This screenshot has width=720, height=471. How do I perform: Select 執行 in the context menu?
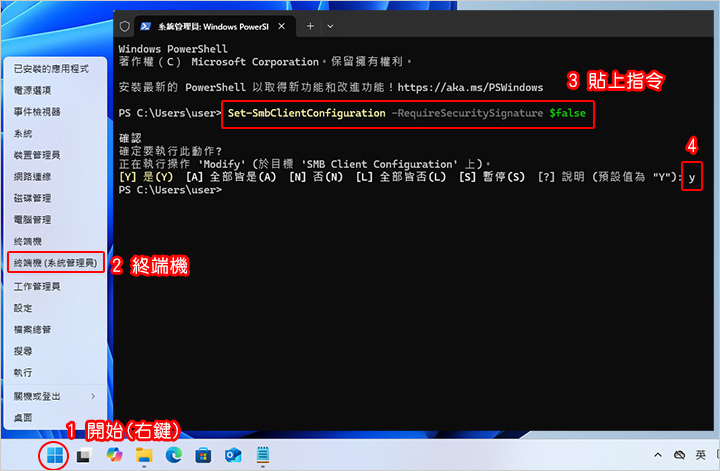click(55, 373)
